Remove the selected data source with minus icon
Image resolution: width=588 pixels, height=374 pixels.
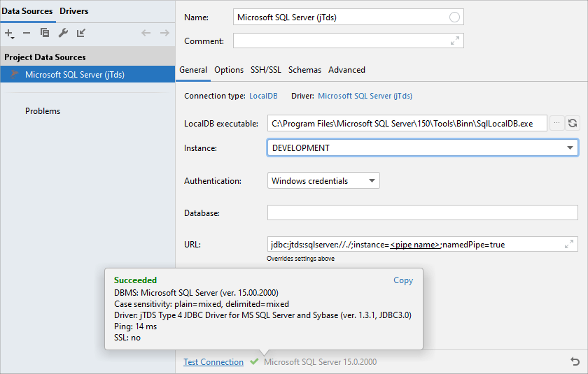(27, 33)
